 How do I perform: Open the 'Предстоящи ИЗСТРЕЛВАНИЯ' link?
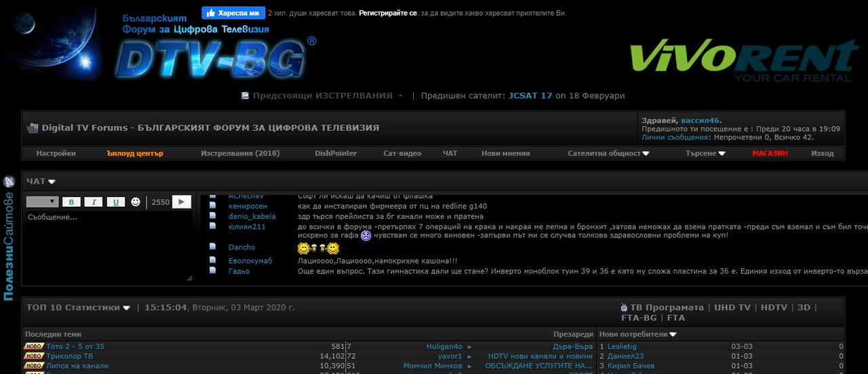pos(323,96)
